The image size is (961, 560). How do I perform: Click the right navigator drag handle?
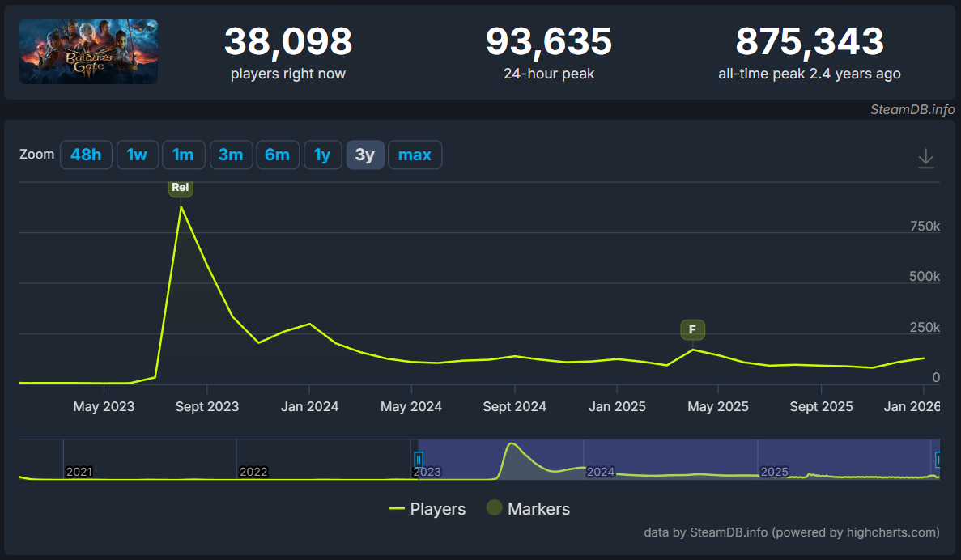pos(938,460)
